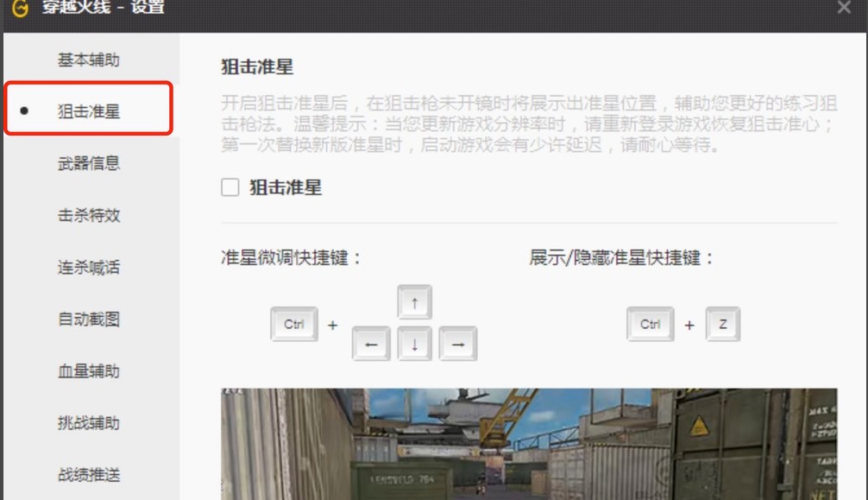Enable the 狙击准星 checkbox
Screen dimensions: 868x500
pyautogui.click(x=230, y=187)
